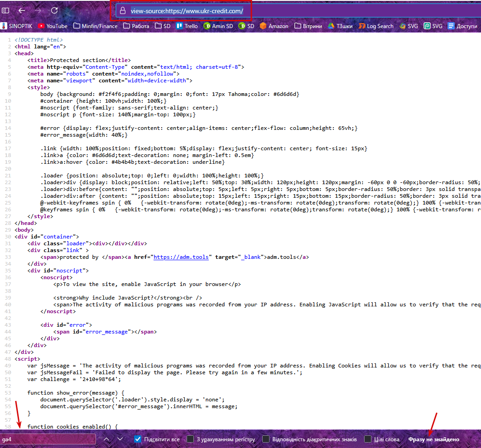Enable the Цілі слова checkbox

pyautogui.click(x=367, y=439)
